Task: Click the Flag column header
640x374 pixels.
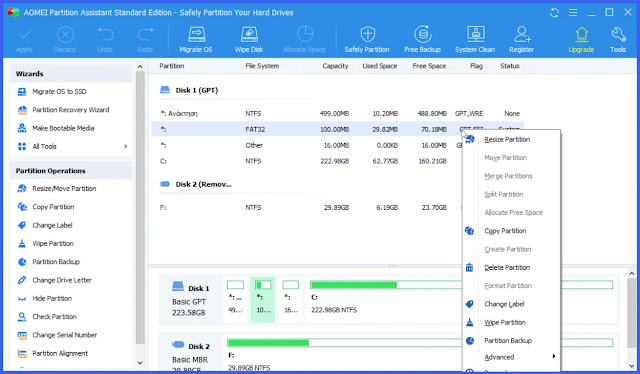Action: pos(476,66)
